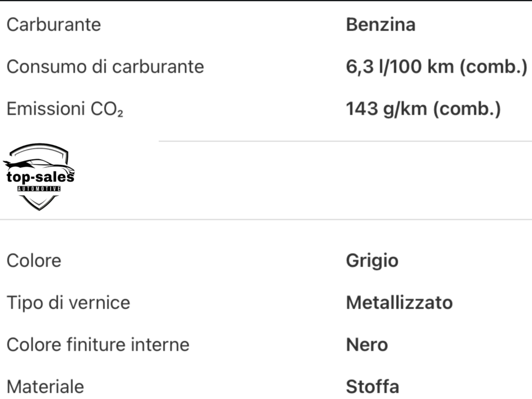Select the Emissioni CO₂ label
This screenshot has height=399, width=532.
point(65,109)
